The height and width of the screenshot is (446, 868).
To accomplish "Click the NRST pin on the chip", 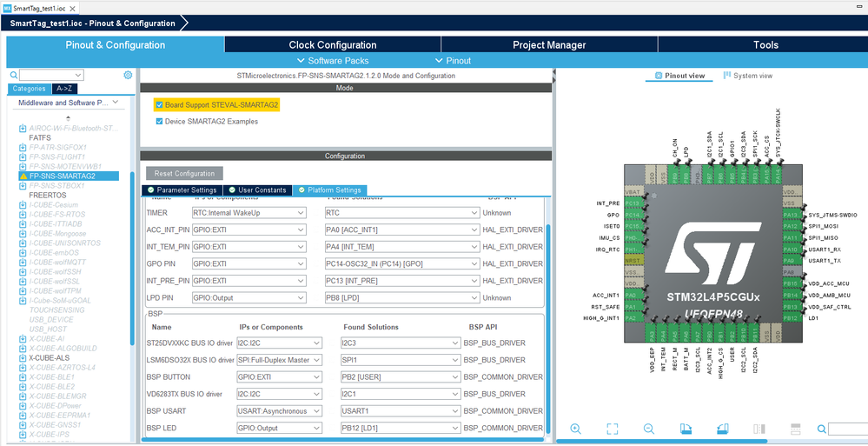I will [x=633, y=261].
